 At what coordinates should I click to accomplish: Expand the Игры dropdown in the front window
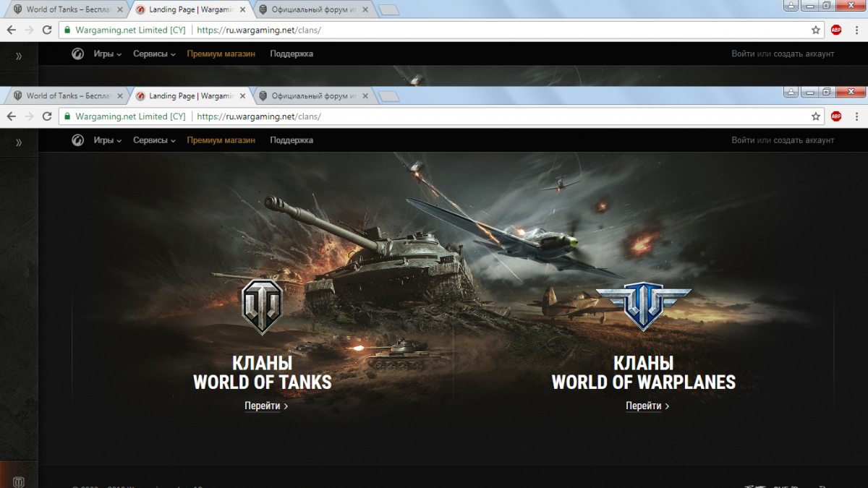tap(107, 140)
